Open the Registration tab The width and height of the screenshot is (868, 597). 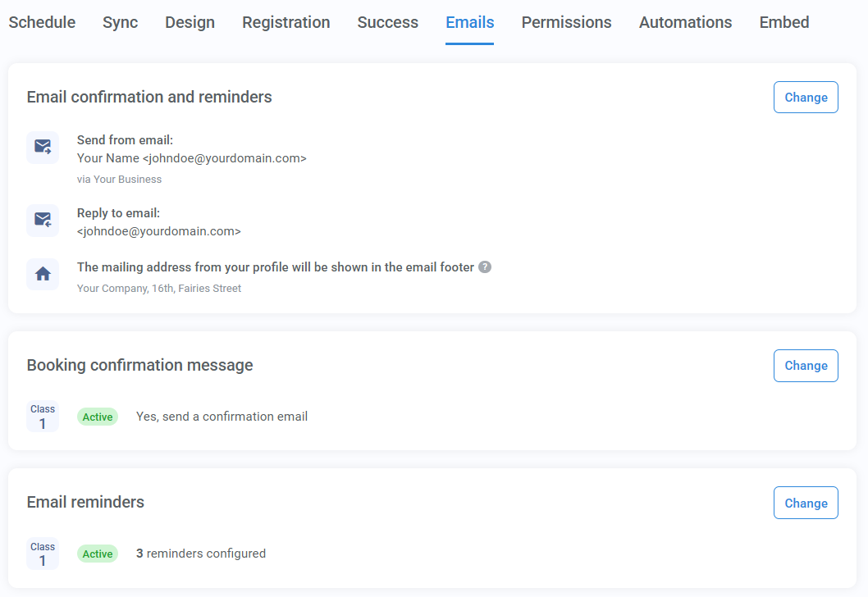point(286,22)
